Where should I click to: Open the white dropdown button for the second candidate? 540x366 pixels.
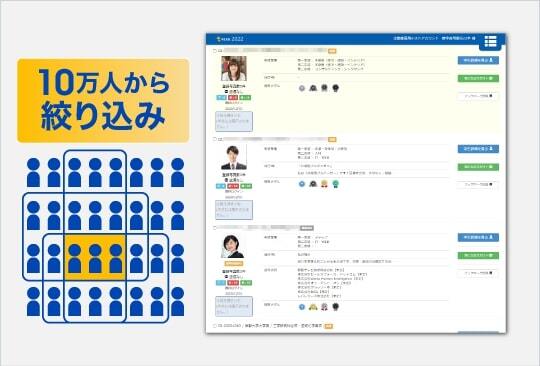point(478,185)
